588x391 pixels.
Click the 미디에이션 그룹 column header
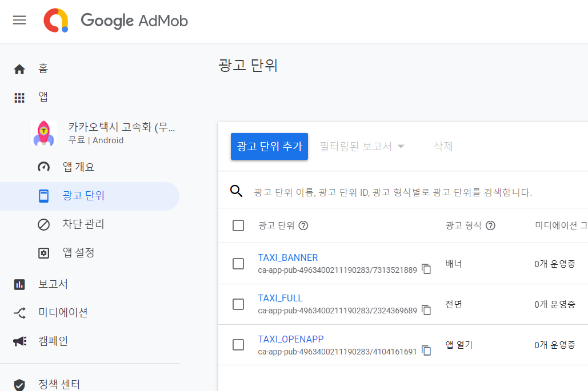pos(561,225)
